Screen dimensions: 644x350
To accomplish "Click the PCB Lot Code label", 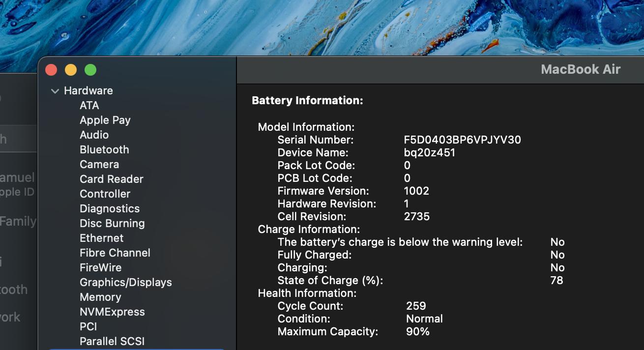I will coord(315,178).
